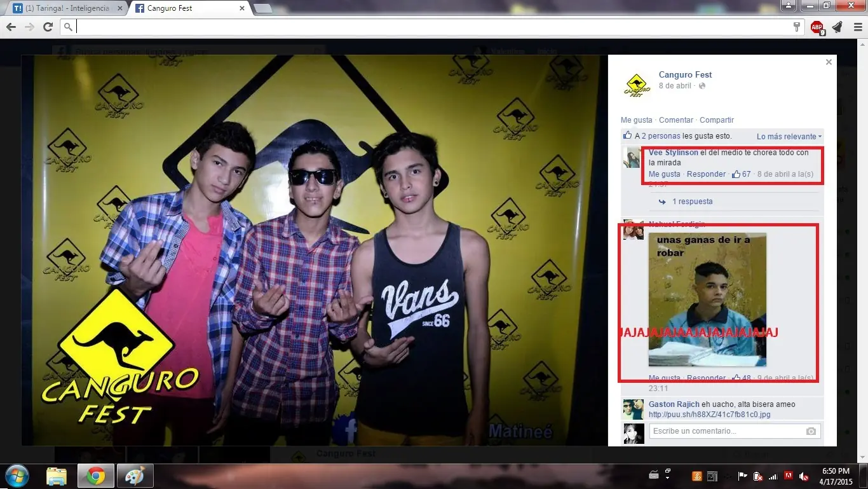Screen dimensions: 868x489
Task: View the 67 likes on Vee's comment
Action: coord(742,174)
